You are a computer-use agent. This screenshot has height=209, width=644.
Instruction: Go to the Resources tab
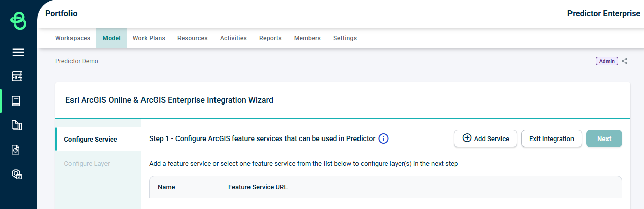(193, 38)
